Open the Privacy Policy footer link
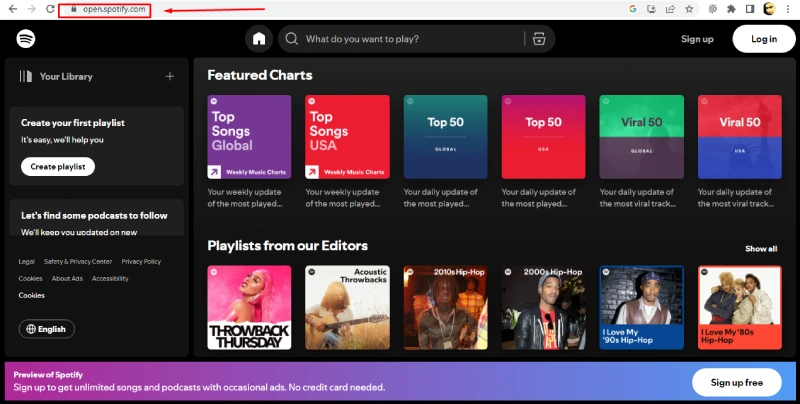The height and width of the screenshot is (404, 800). tap(141, 261)
